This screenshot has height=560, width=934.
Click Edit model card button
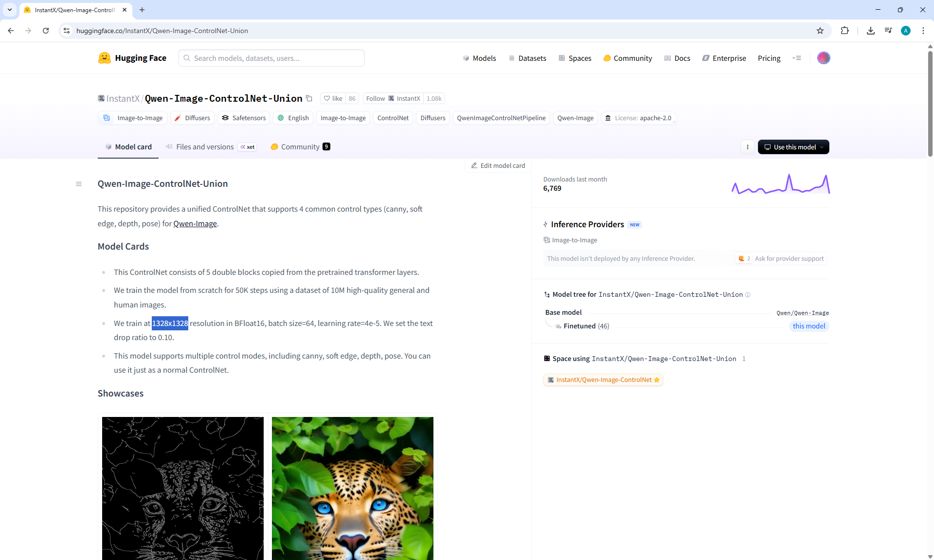point(498,165)
